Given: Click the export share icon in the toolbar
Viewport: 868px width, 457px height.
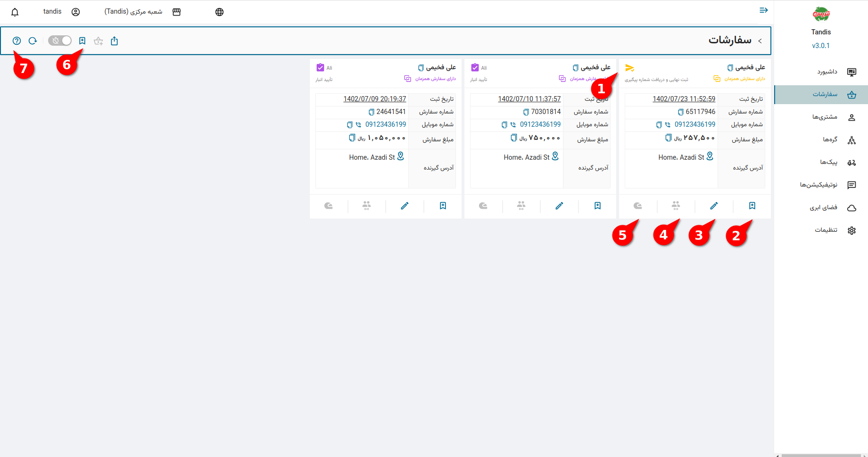Looking at the screenshot, I should tap(114, 41).
